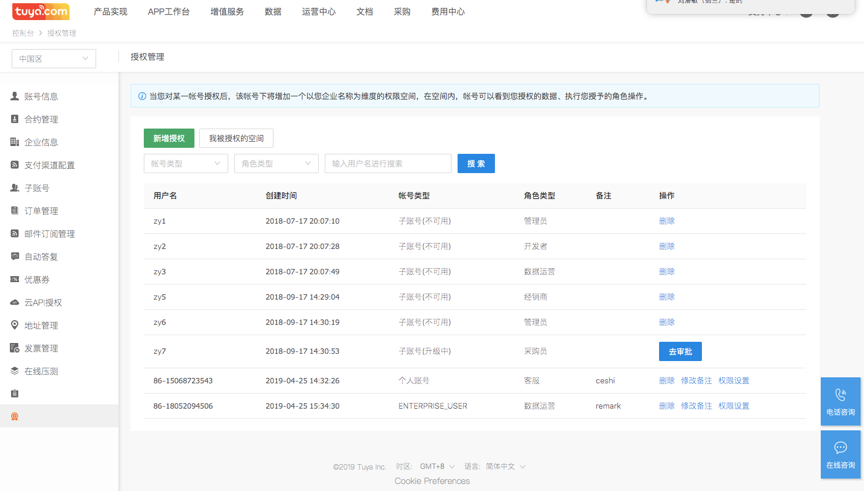Open 采购 top menu
Screen dimensions: 864x491
point(402,12)
